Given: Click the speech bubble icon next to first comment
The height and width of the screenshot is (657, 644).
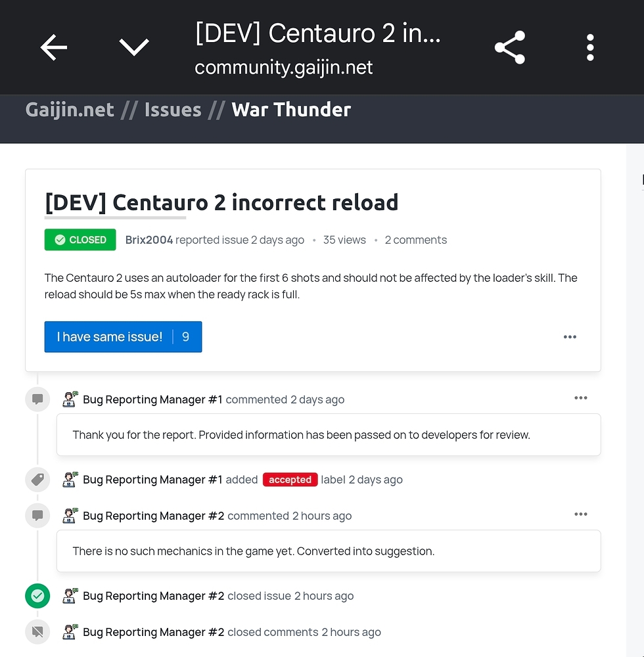Looking at the screenshot, I should point(37,399).
